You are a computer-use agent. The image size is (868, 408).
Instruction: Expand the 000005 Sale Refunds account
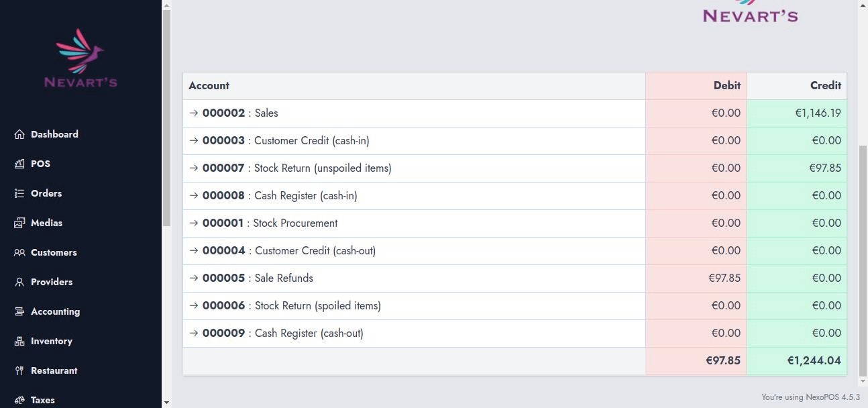pyautogui.click(x=194, y=278)
